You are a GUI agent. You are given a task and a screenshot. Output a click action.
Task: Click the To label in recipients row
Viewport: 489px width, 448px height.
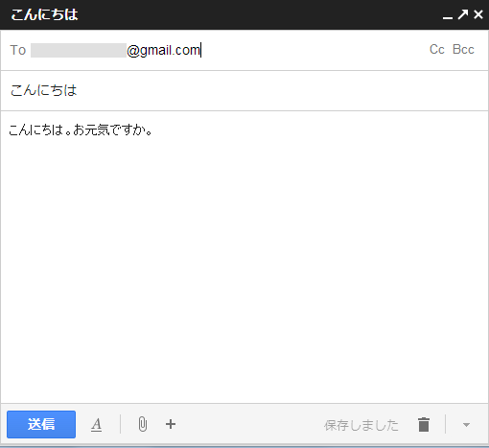coord(17,50)
